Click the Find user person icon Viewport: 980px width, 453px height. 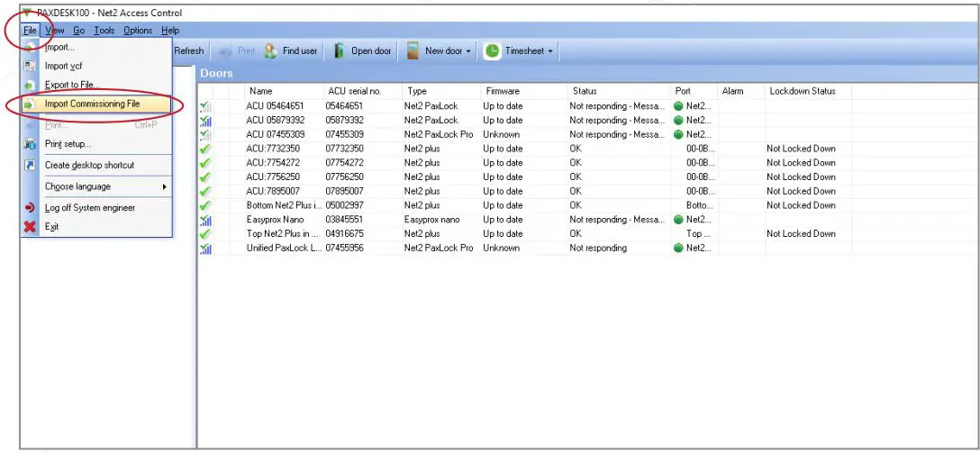tap(270, 51)
